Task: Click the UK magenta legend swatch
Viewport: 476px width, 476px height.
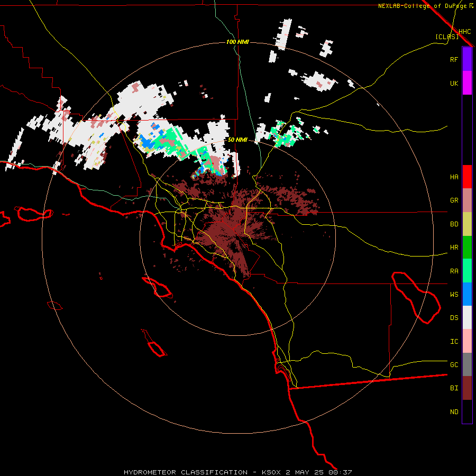Action: tap(467, 83)
